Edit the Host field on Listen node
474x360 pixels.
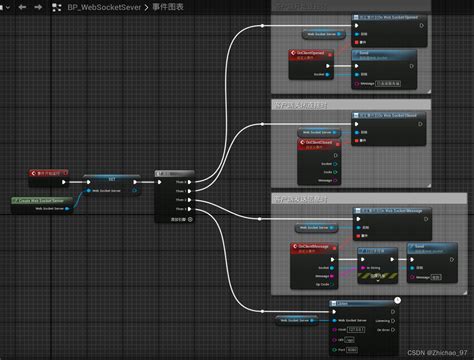(x=356, y=329)
